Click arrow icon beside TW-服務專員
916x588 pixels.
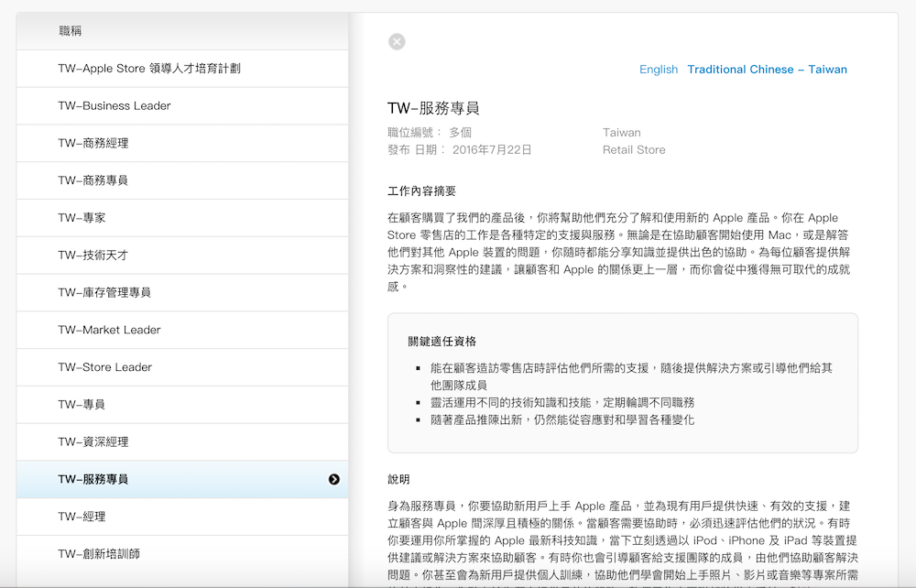pyautogui.click(x=334, y=479)
